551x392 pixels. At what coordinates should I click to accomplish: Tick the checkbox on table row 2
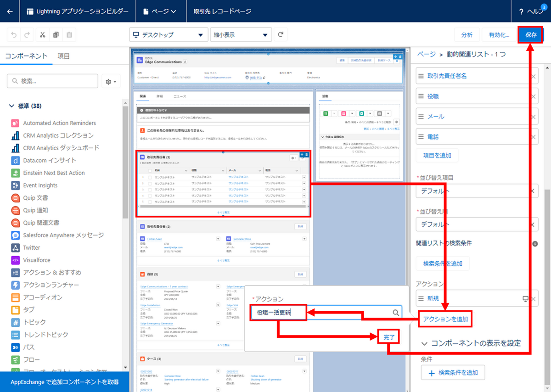click(150, 183)
